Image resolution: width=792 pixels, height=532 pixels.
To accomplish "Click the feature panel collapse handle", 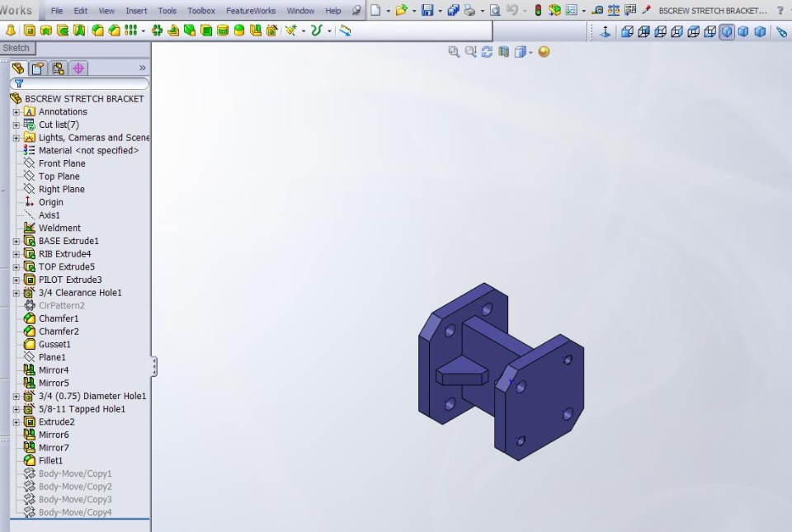I will pyautogui.click(x=153, y=366).
